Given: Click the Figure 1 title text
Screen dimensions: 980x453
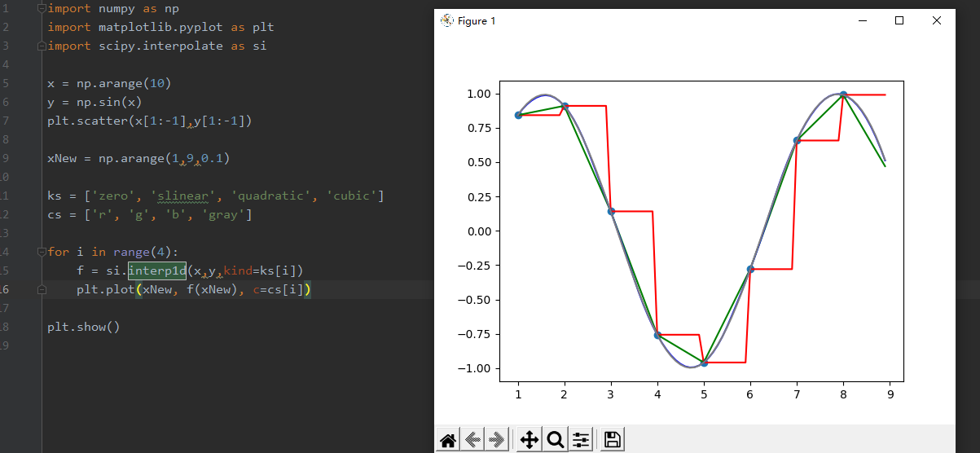Looking at the screenshot, I should click(477, 20).
